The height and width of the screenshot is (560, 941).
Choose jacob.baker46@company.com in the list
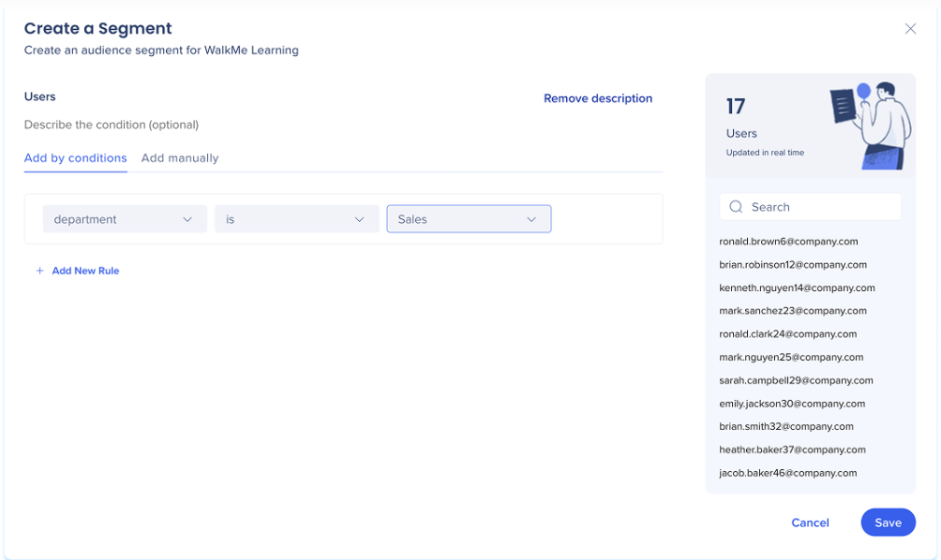787,473
